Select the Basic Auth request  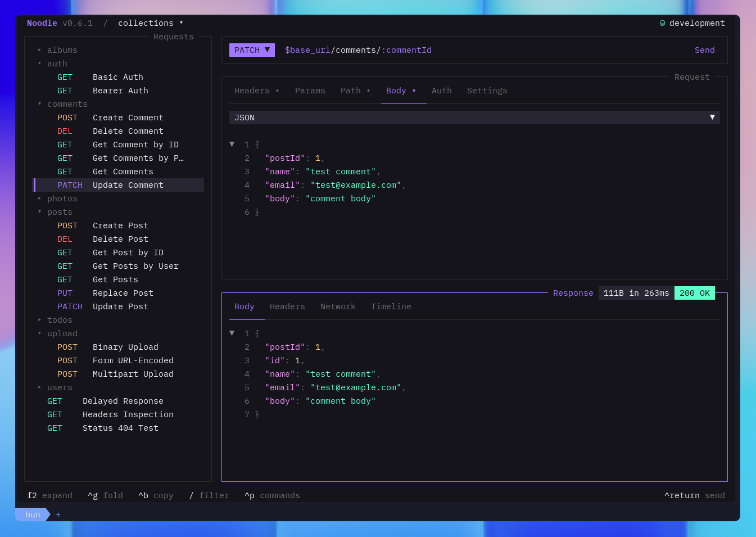(119, 77)
